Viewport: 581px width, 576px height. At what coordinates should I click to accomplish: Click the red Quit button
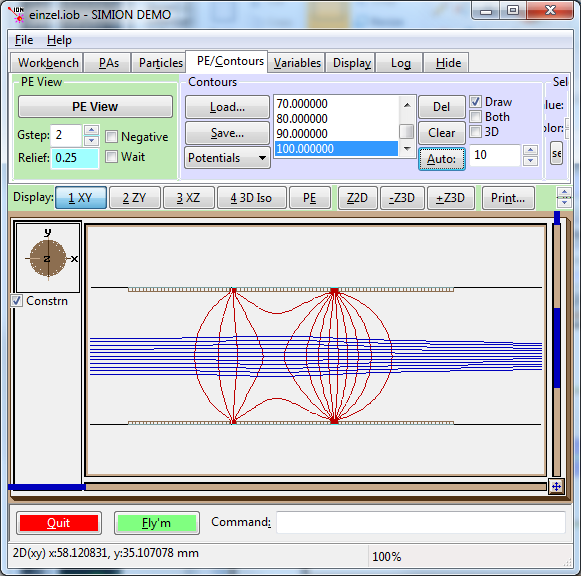click(59, 523)
